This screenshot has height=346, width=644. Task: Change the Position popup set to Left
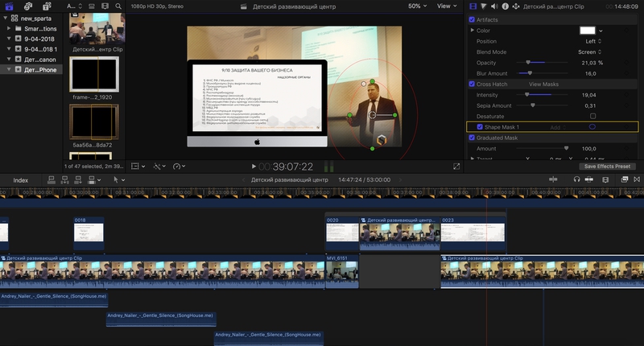[593, 41]
